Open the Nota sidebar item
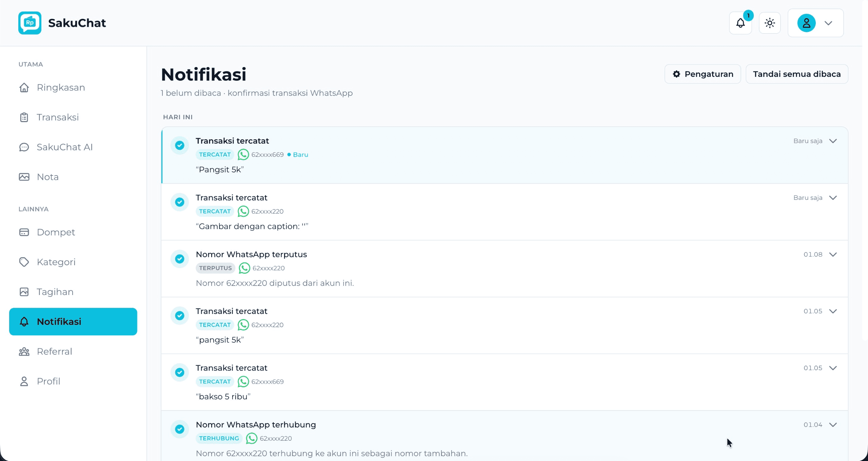 pyautogui.click(x=73, y=177)
